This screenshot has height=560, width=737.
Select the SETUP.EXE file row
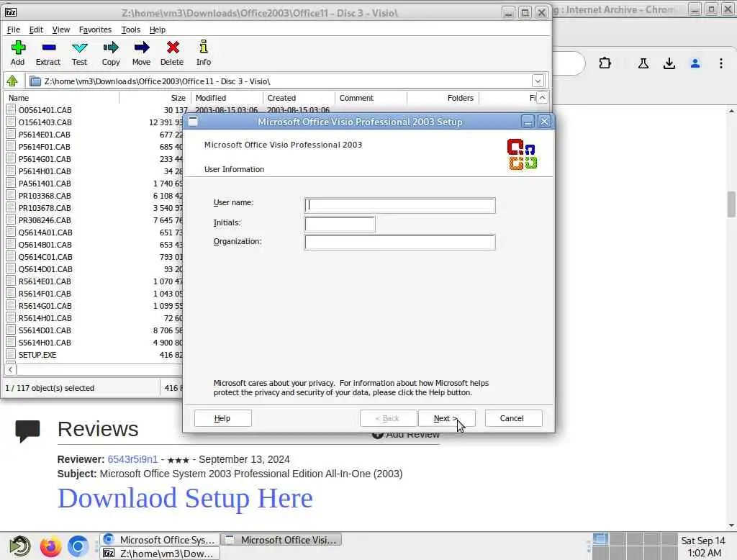[94, 355]
